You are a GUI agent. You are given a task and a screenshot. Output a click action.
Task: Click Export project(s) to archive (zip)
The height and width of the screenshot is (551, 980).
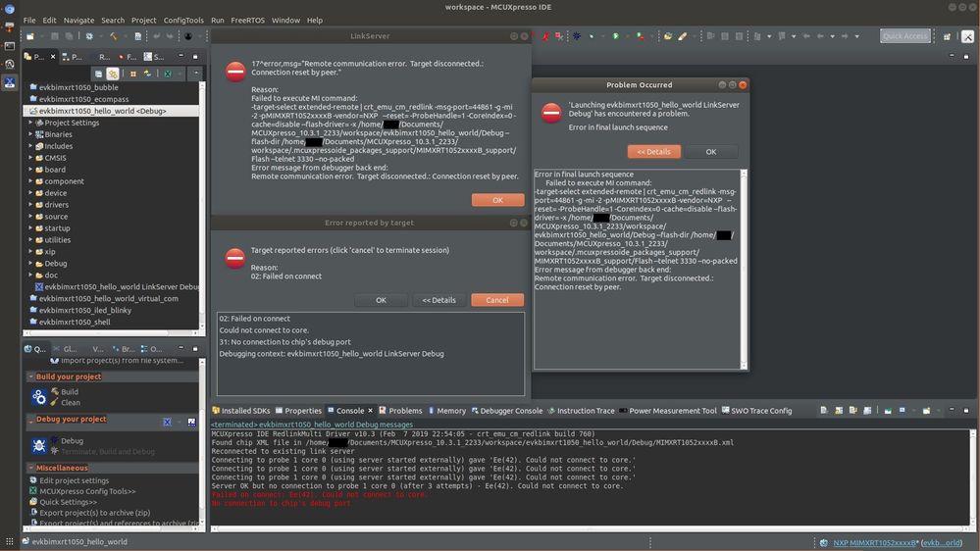tap(95, 512)
